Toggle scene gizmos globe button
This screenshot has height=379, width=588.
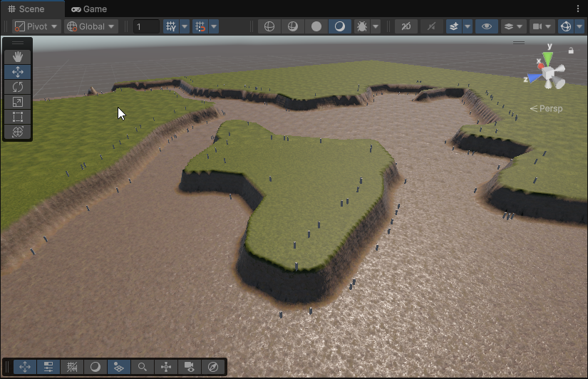(565, 26)
